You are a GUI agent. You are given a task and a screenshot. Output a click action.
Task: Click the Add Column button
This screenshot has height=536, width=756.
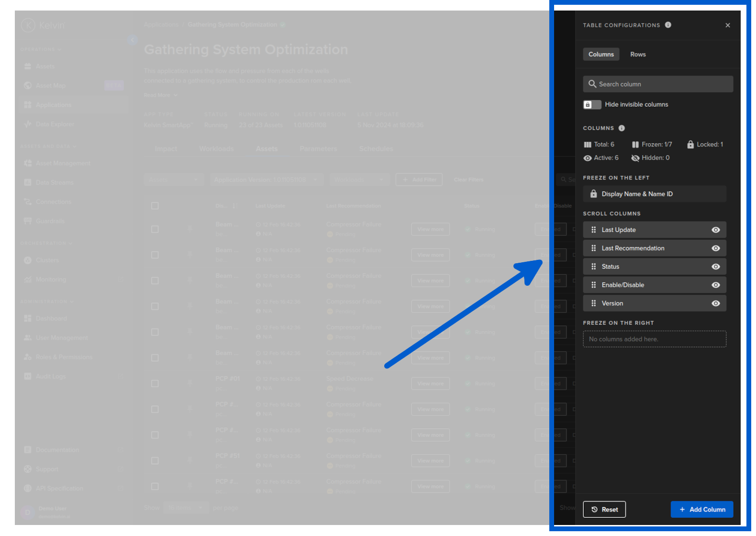click(x=701, y=510)
